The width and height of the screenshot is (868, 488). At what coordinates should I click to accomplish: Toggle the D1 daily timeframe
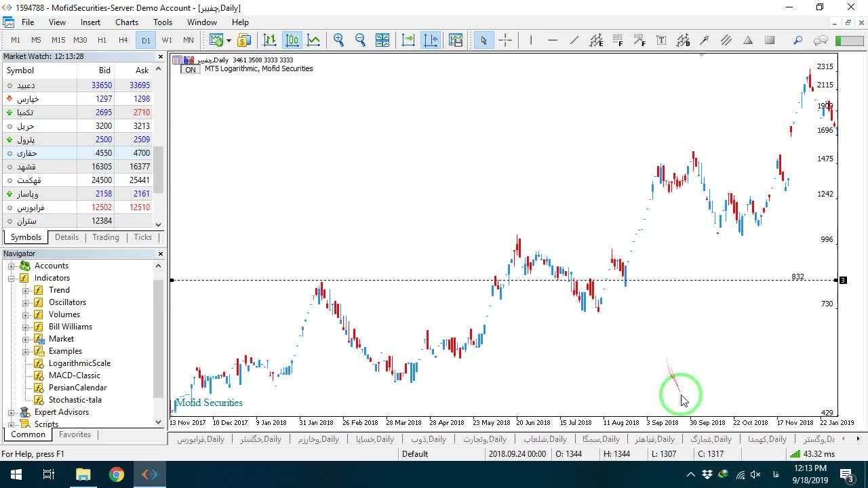click(x=146, y=40)
